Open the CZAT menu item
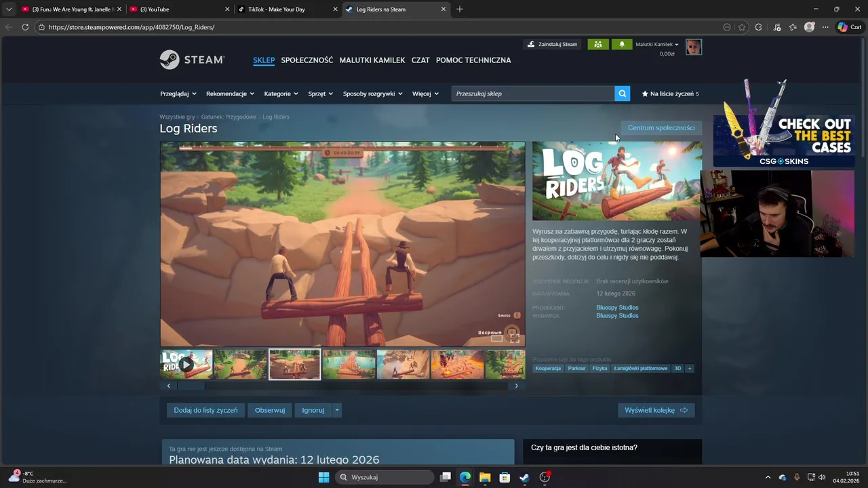This screenshot has height=488, width=868. pos(420,60)
